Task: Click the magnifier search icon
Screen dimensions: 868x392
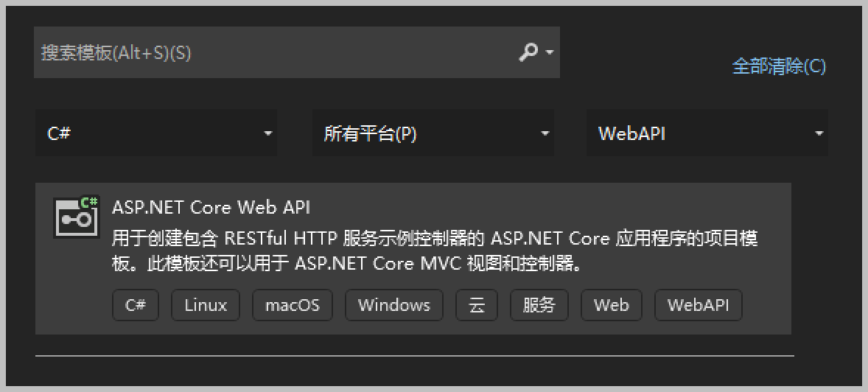Action: 528,52
